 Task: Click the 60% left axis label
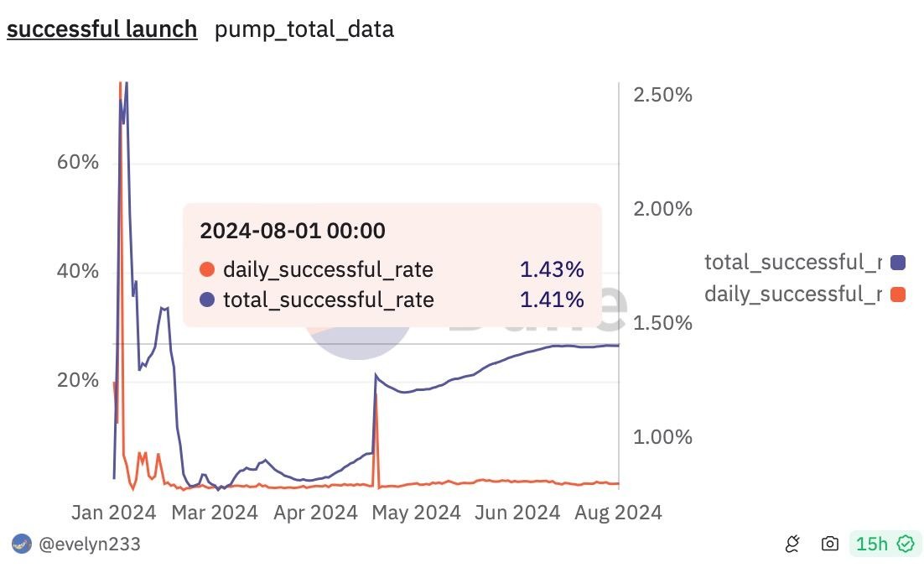78,162
